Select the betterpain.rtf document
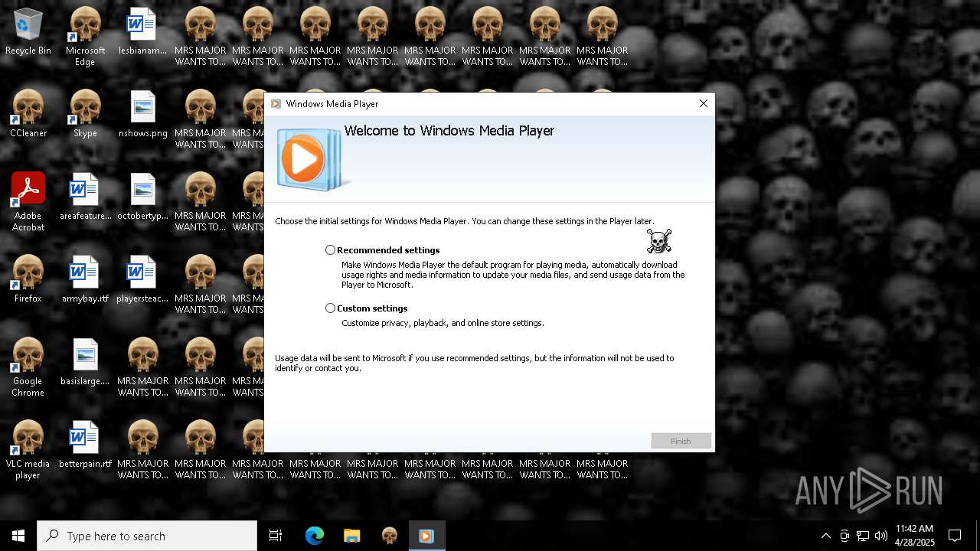This screenshot has width=980, height=551. pos(85,445)
